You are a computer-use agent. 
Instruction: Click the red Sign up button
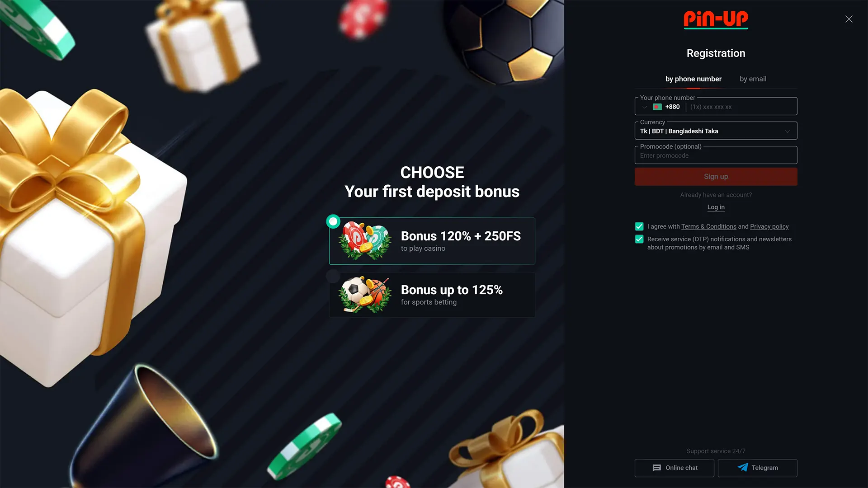[716, 177]
